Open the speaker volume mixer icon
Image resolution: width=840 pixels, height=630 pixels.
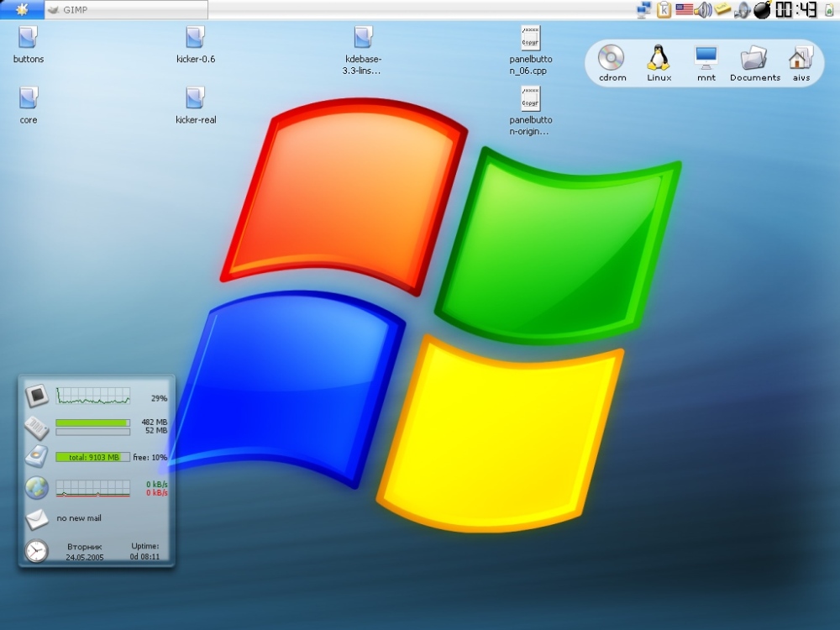pos(703,9)
